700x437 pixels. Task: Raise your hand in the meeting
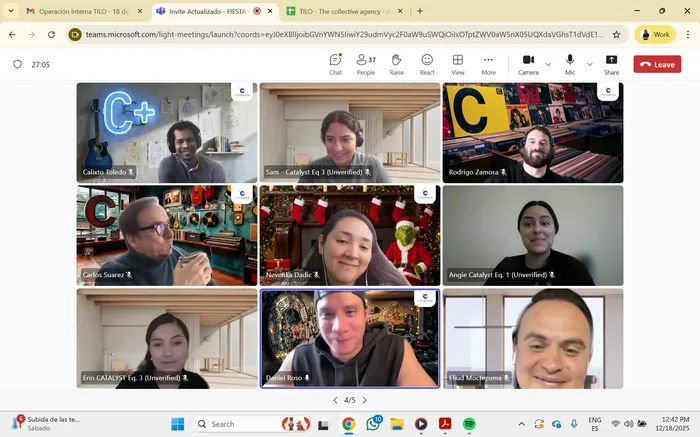(396, 64)
